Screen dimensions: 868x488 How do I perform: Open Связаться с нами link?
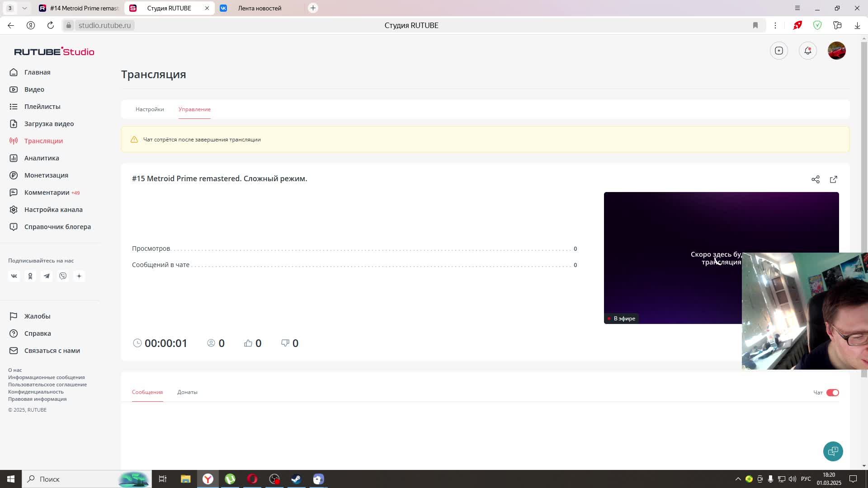[x=52, y=351]
